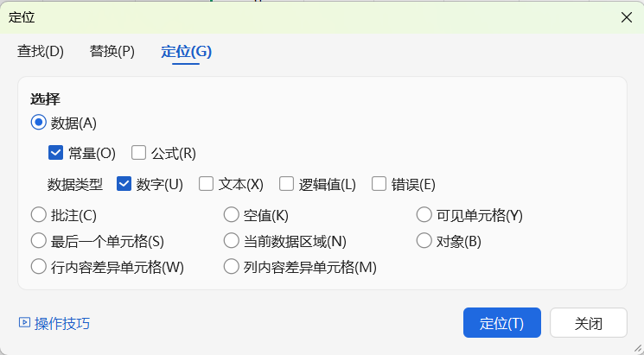The width and height of the screenshot is (644, 355).
Task: Open the 操作技巧 help link
Action: [54, 323]
